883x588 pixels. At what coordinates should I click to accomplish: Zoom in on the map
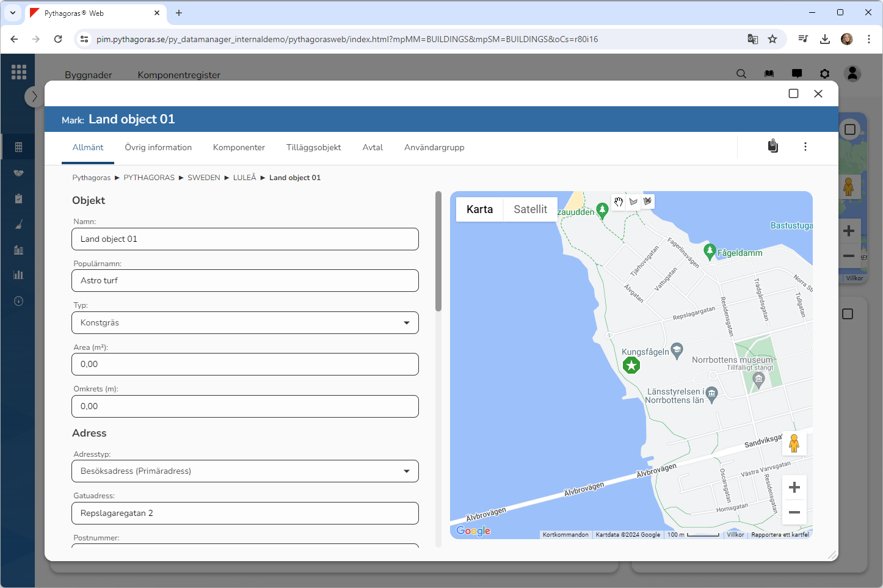point(794,487)
